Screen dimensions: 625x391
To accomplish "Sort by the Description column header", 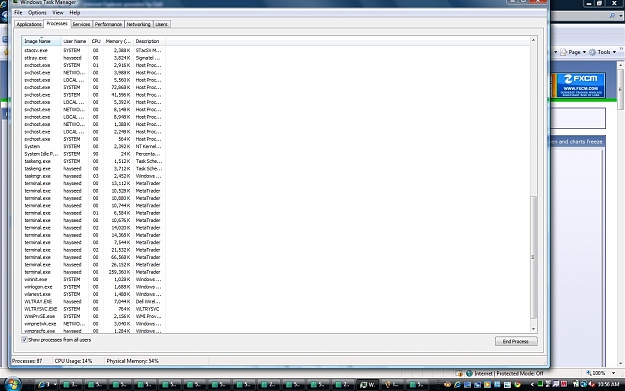I will click(x=149, y=41).
